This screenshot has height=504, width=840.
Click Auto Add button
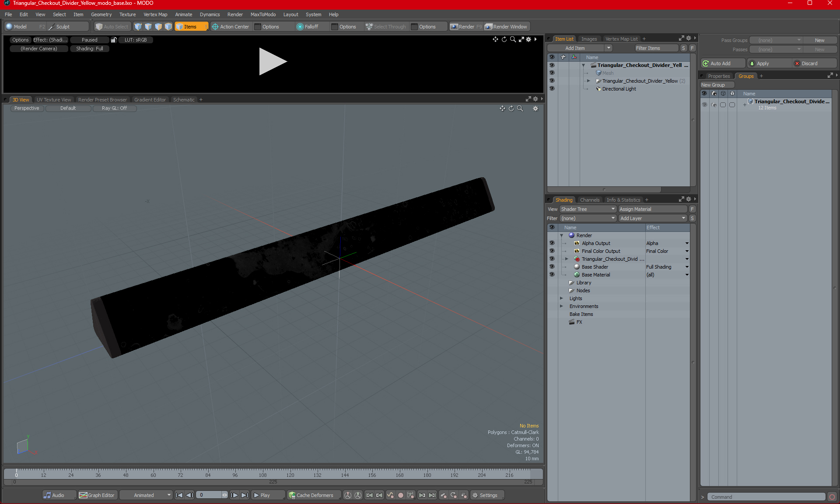point(723,63)
